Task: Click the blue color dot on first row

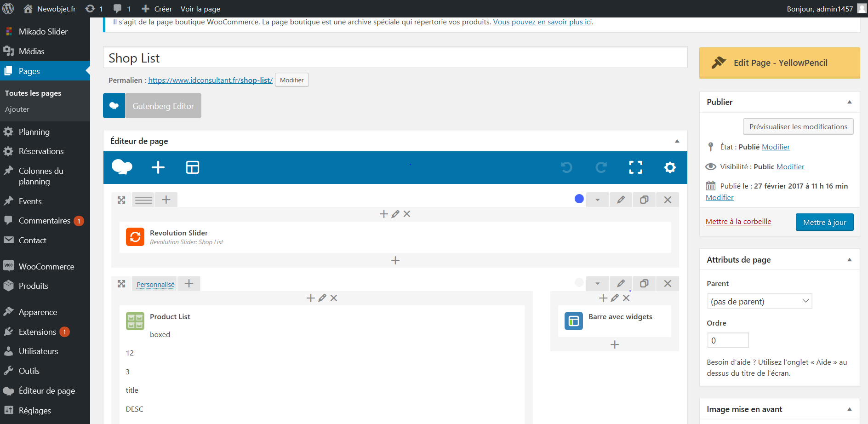Action: pyautogui.click(x=579, y=199)
